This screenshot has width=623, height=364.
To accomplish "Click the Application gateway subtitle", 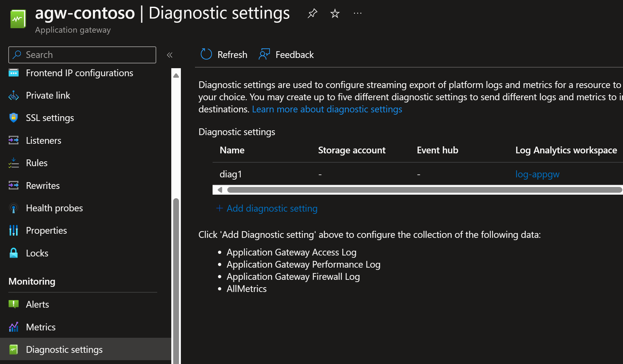I will (x=73, y=30).
